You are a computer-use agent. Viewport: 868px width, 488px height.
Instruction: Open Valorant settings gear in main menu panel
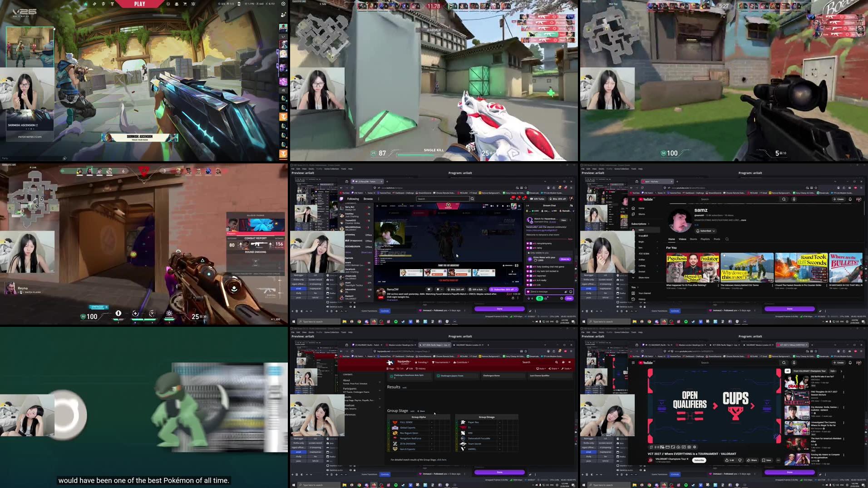(283, 4)
